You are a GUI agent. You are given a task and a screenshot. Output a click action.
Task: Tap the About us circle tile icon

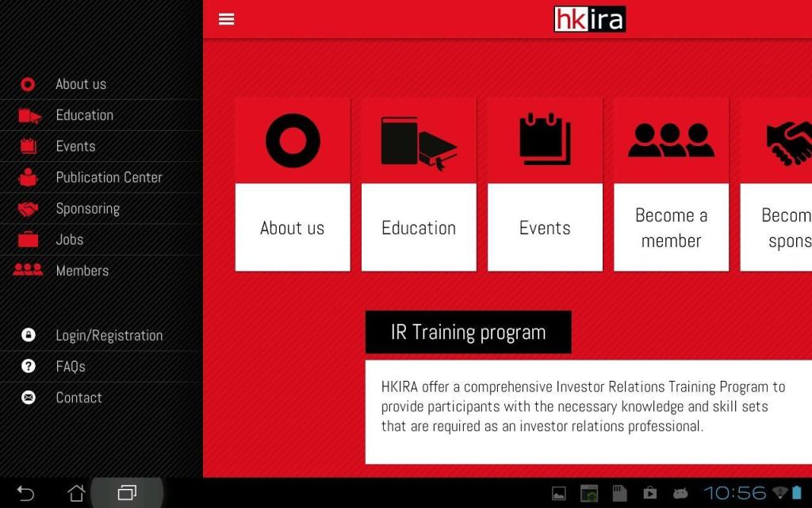293,141
